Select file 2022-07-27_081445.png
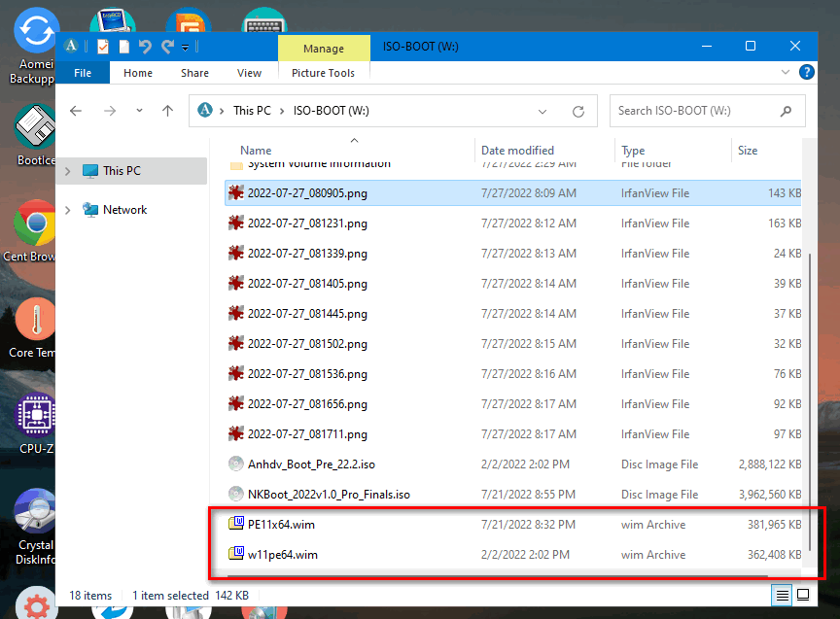 [512, 314]
